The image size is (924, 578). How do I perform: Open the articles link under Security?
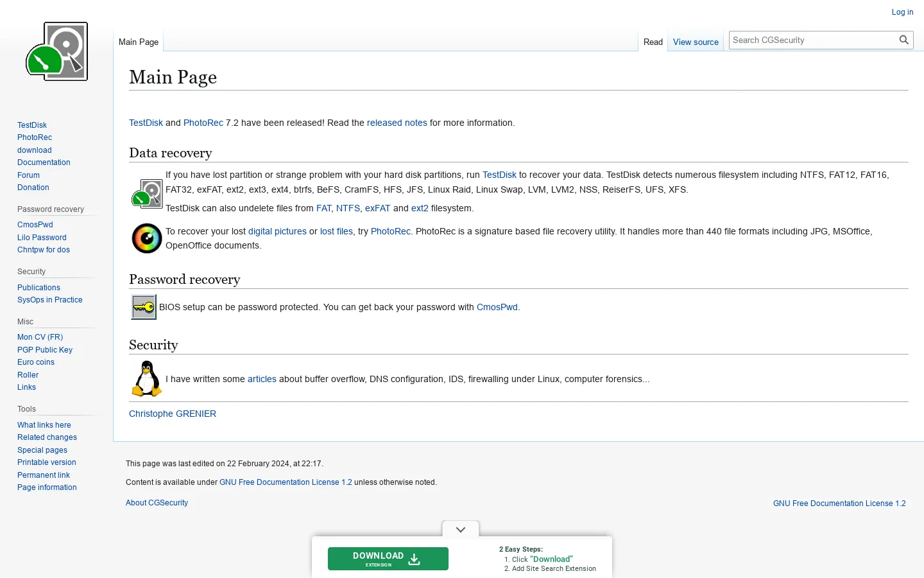(x=262, y=379)
